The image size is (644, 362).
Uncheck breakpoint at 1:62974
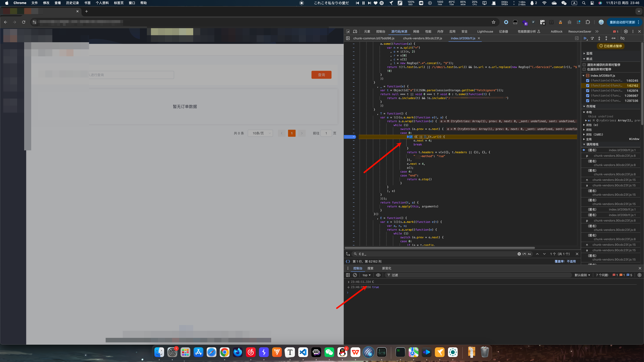tap(588, 90)
